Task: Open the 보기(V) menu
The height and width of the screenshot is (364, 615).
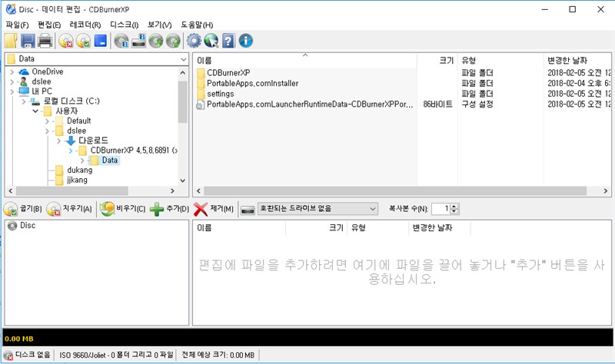Action: click(159, 25)
